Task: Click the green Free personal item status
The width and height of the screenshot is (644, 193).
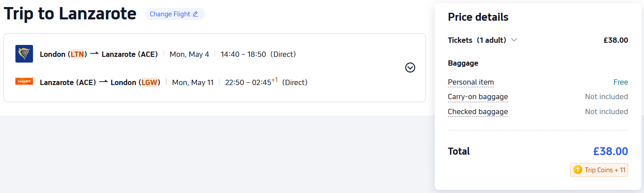Action: [x=620, y=82]
